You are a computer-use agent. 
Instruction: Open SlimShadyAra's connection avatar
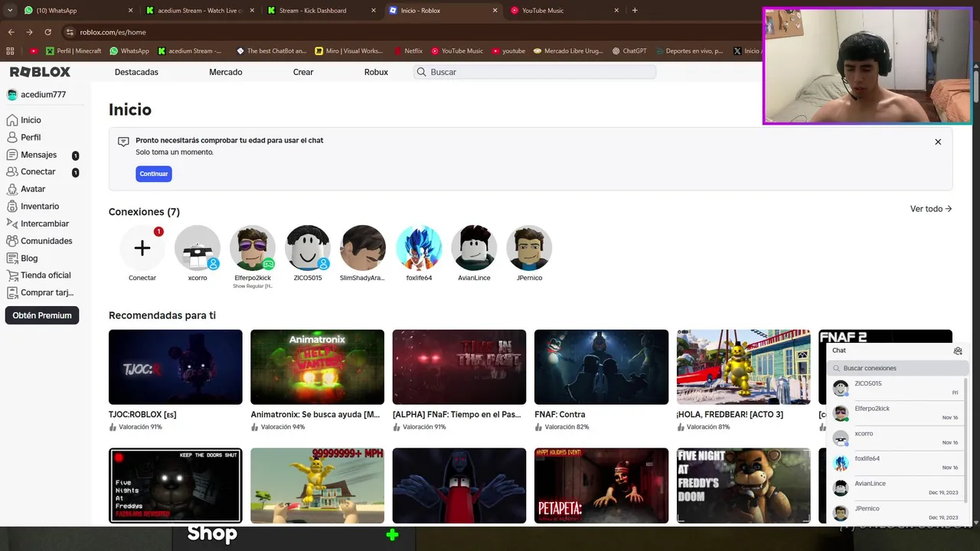pos(363,248)
